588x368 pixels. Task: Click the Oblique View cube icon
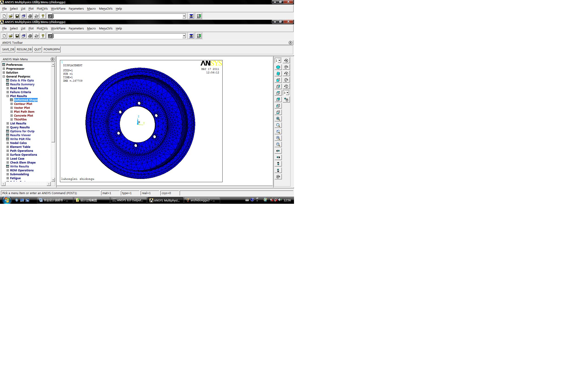coord(278,74)
